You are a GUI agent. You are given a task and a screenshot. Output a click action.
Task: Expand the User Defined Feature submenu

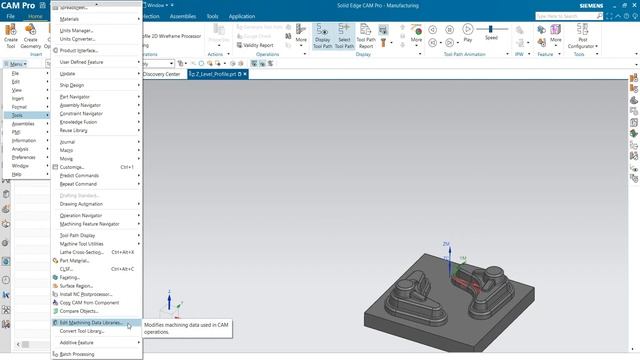pyautogui.click(x=97, y=62)
